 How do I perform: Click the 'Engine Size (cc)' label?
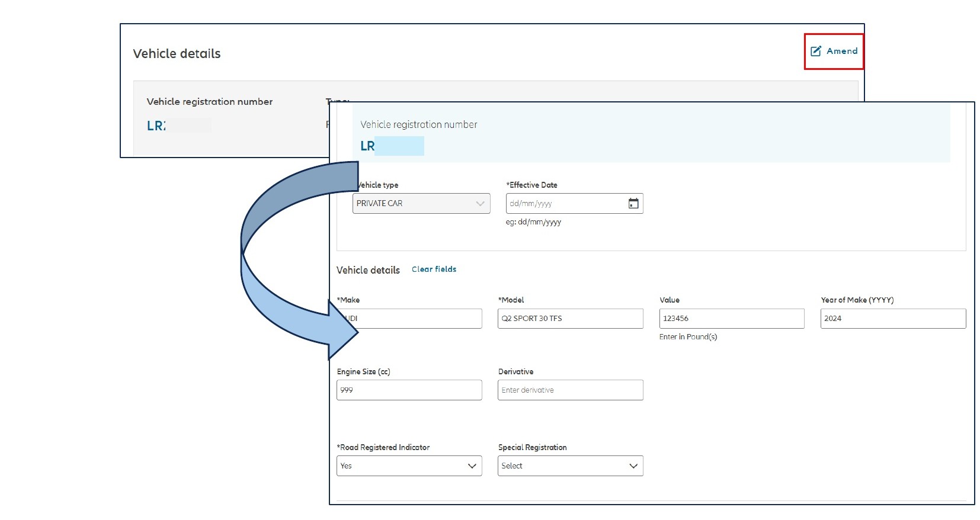tap(364, 371)
